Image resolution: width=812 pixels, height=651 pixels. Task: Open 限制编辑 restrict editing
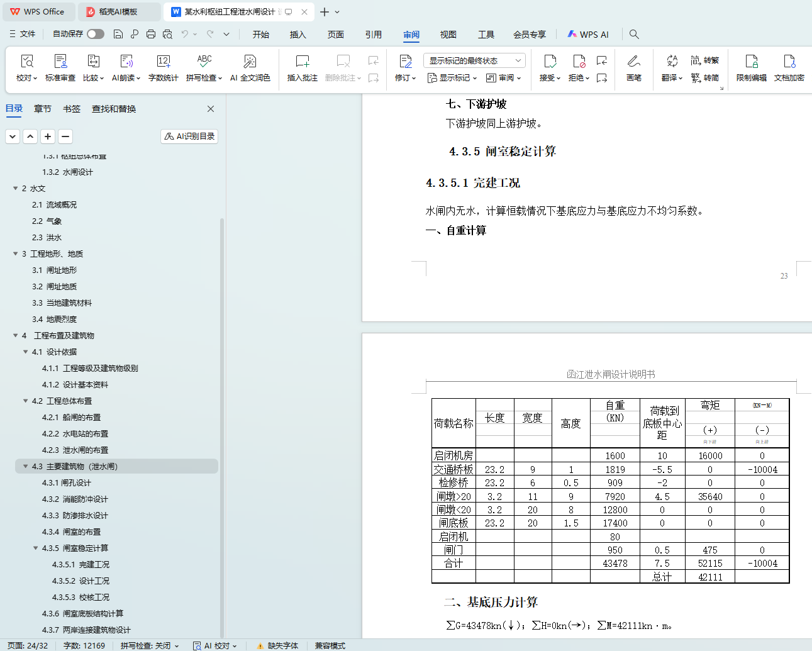tap(751, 68)
